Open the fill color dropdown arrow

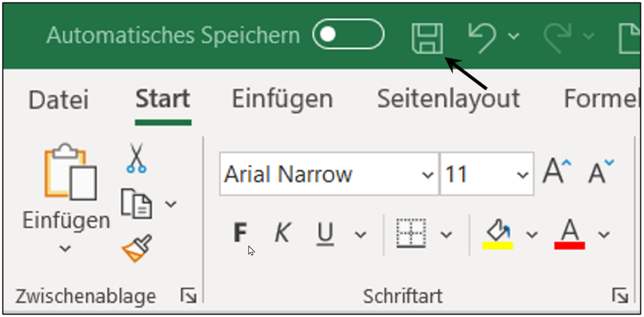[532, 235]
